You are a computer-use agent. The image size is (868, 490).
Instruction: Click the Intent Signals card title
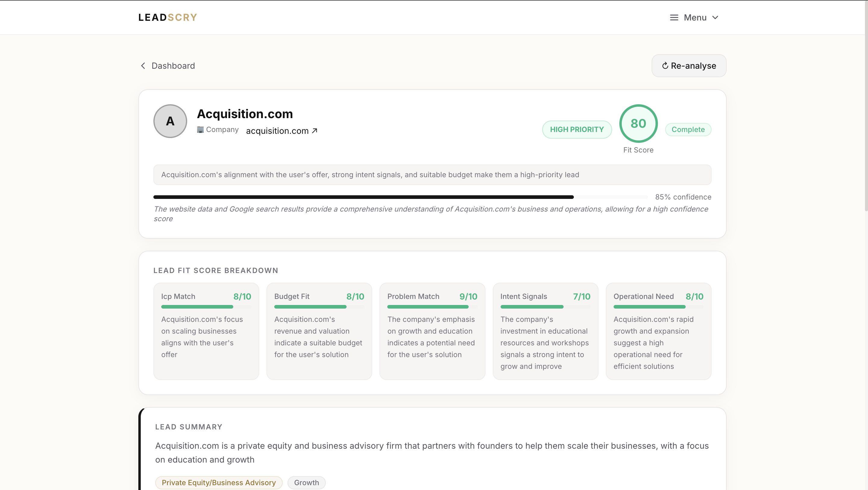(x=524, y=297)
